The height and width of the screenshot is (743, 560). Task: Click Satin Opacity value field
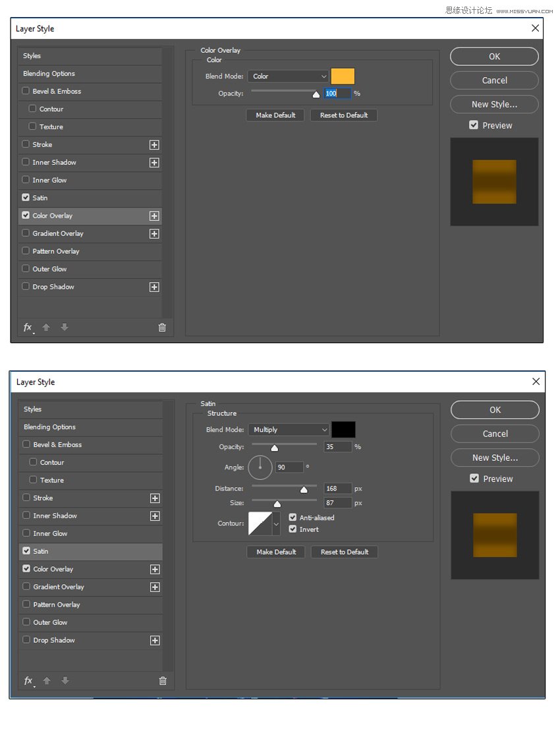338,447
